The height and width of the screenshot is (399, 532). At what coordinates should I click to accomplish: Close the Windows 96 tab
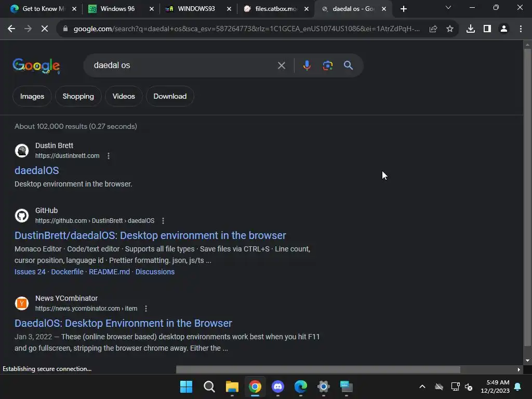152,9
